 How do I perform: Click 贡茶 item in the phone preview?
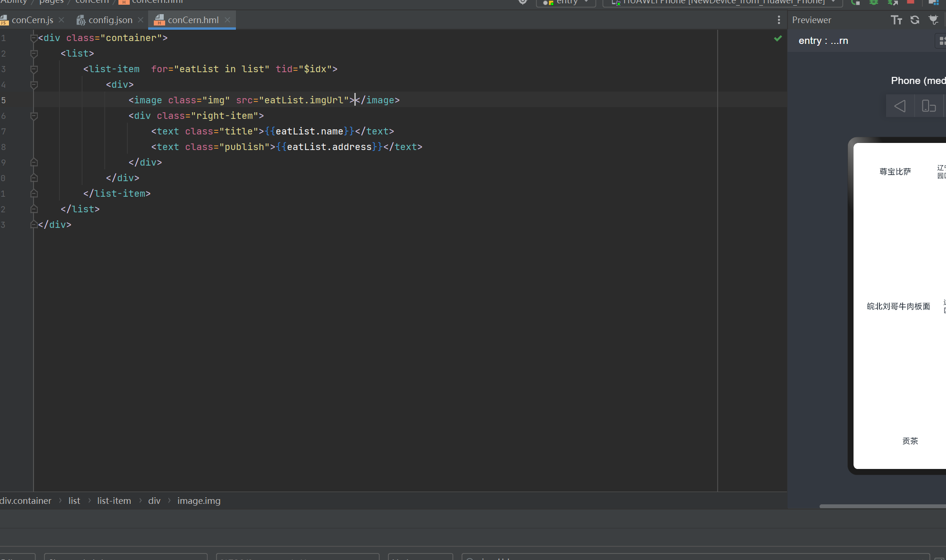coord(910,441)
